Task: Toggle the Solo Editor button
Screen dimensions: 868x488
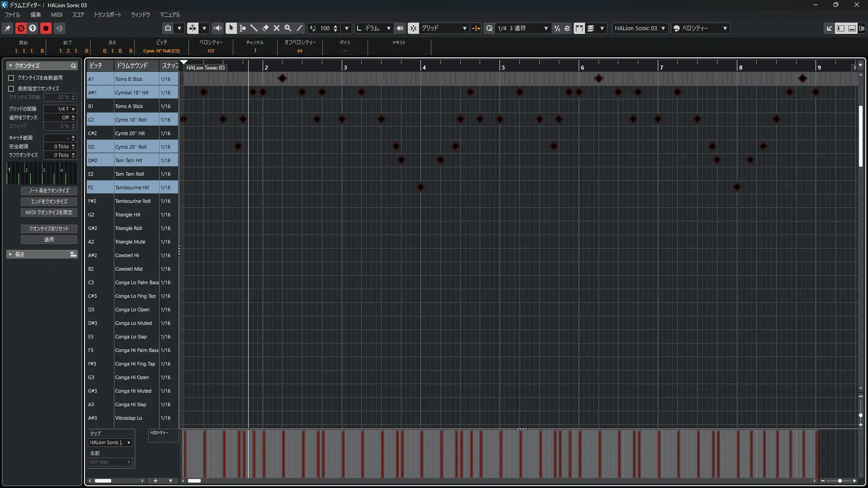Action: tap(21, 28)
